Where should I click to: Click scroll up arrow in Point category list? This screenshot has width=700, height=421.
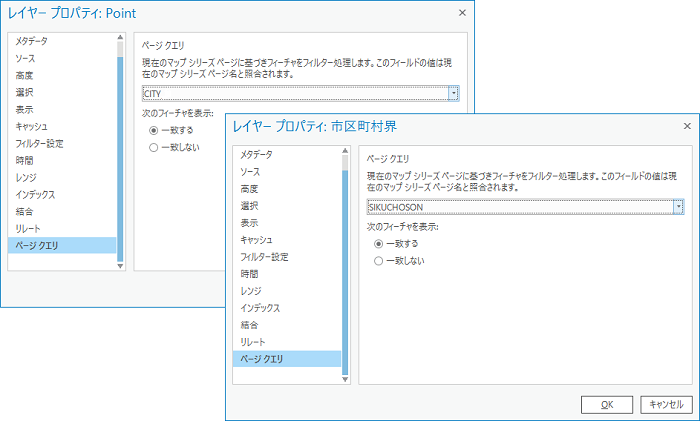pos(120,37)
